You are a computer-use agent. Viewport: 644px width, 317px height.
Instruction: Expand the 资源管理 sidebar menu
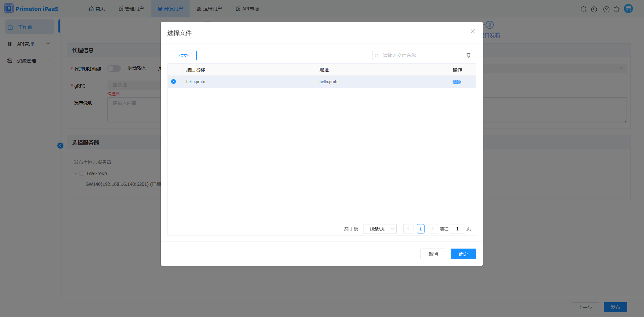[x=29, y=61]
